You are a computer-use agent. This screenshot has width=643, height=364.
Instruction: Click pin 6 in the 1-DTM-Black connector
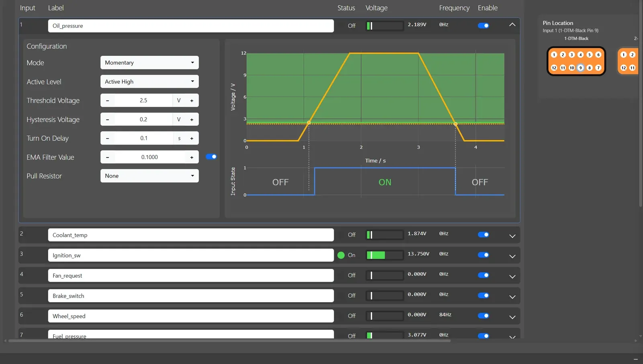pos(598,55)
